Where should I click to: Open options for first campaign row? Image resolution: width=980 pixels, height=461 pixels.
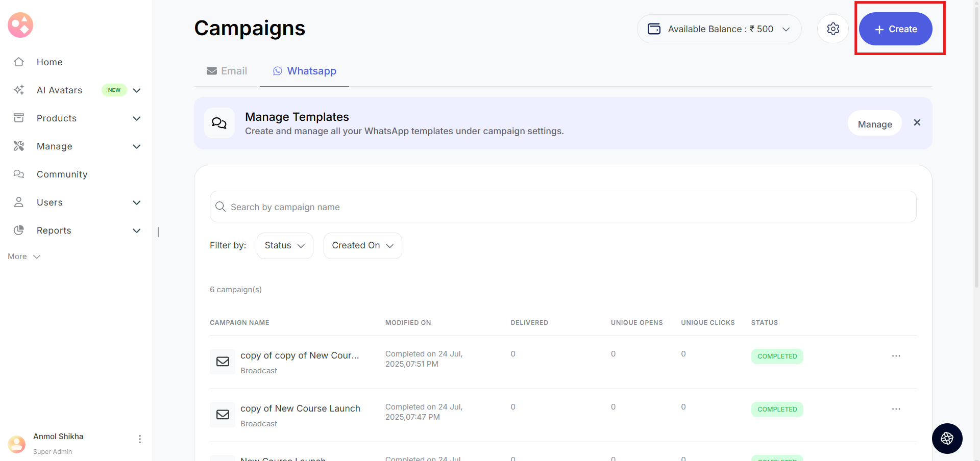[x=896, y=356]
